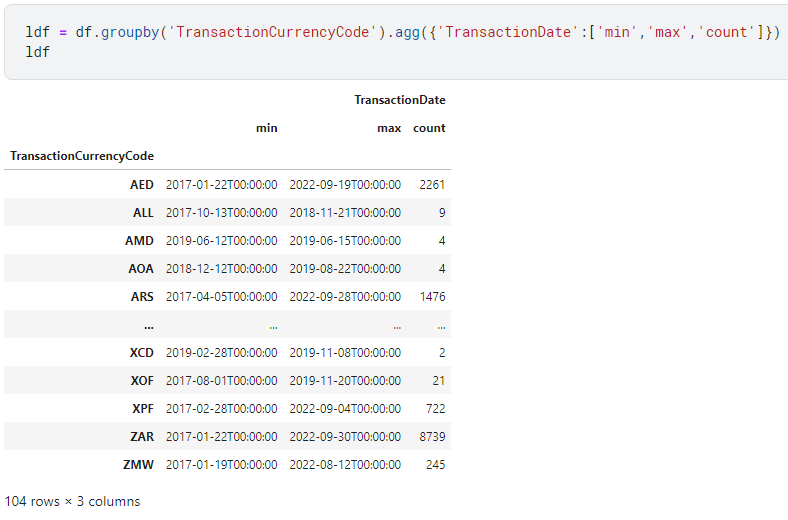The height and width of the screenshot is (520, 788).
Task: Click XPF max date 2022-09-04T00:00:00
Action: point(345,409)
